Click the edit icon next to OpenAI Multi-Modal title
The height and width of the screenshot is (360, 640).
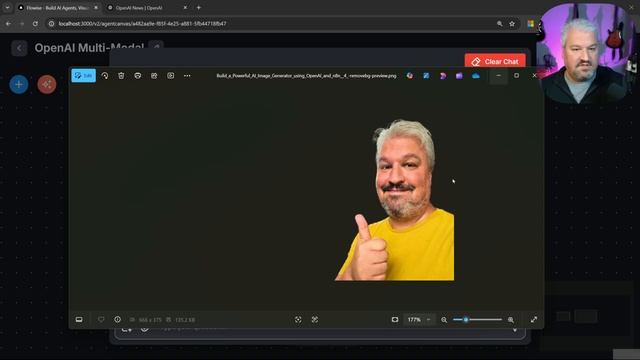pyautogui.click(x=156, y=47)
